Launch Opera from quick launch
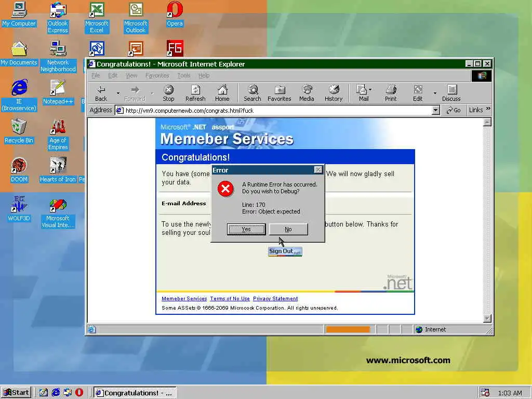 [79, 393]
